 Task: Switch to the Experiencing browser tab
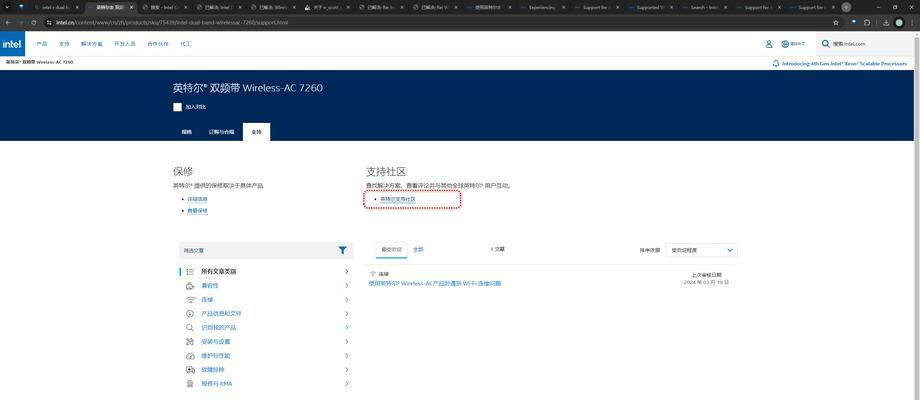click(543, 7)
